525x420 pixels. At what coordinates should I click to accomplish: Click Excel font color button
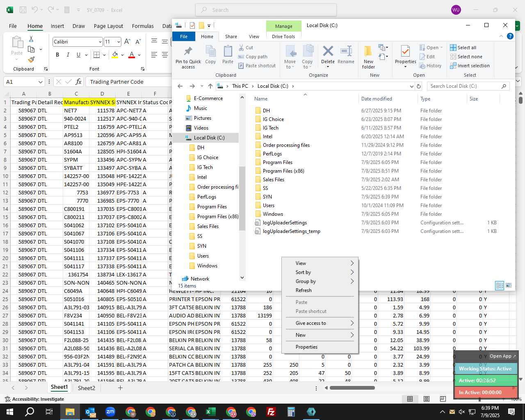(x=132, y=55)
